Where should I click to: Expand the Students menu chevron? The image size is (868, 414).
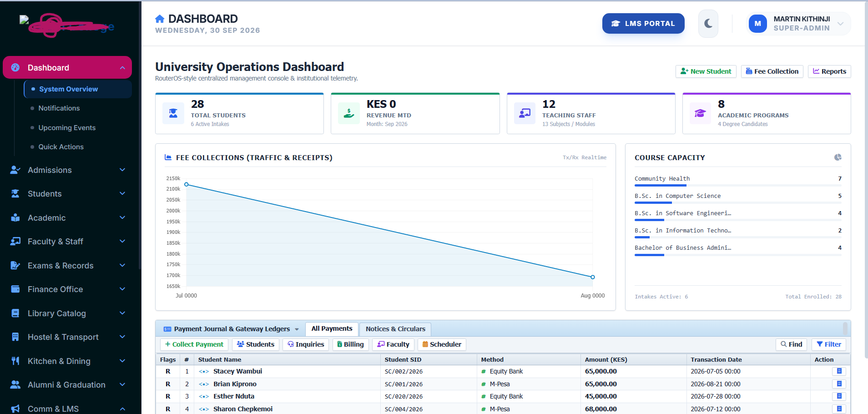tap(122, 193)
